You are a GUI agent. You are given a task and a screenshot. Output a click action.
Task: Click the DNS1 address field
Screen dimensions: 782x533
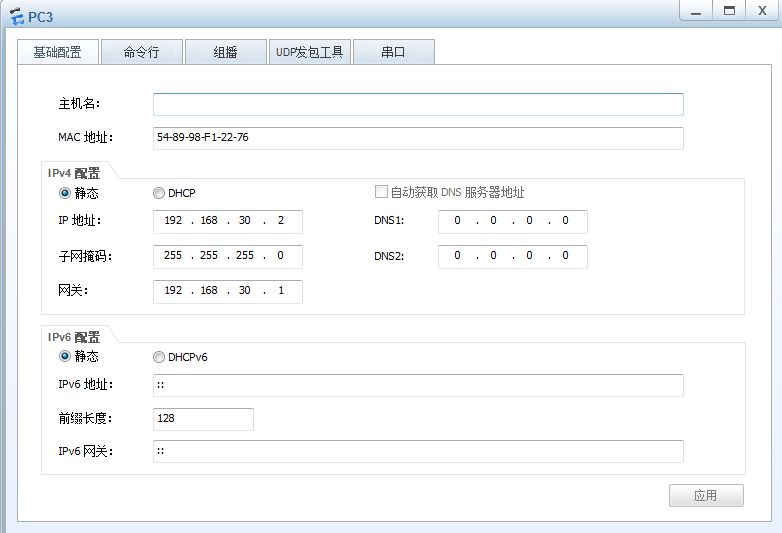point(513,221)
